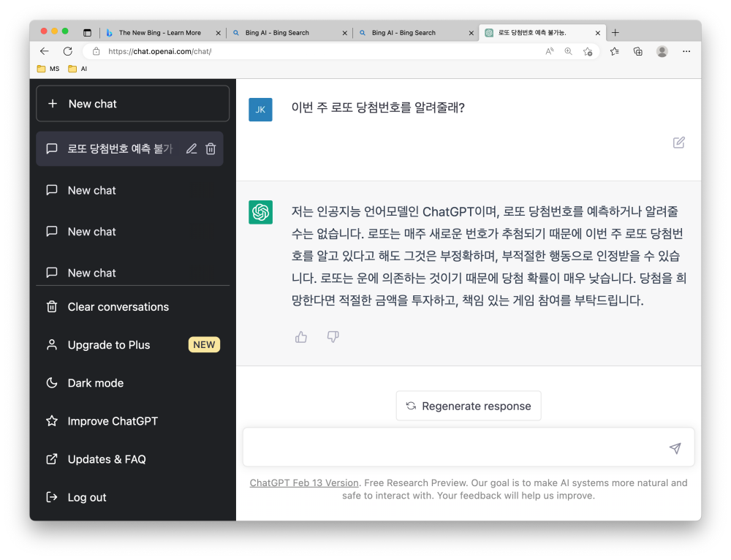Open Updates & FAQ link

[132, 459]
